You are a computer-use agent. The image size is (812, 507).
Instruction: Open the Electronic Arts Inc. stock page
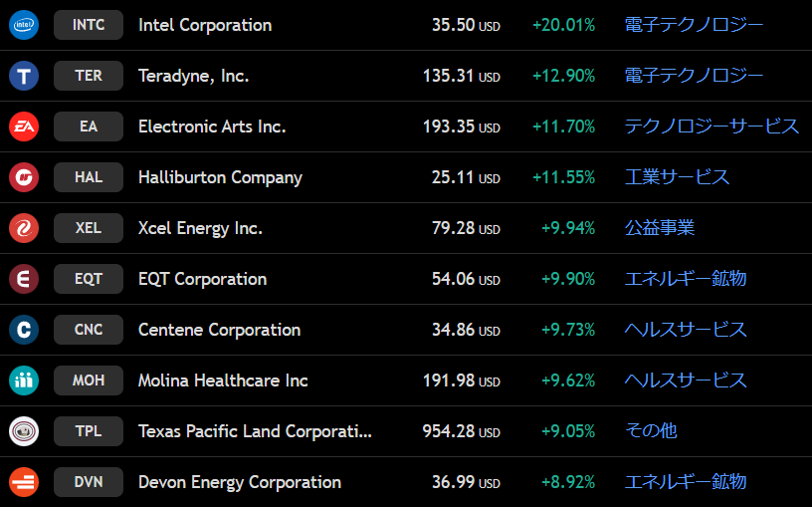tap(212, 127)
